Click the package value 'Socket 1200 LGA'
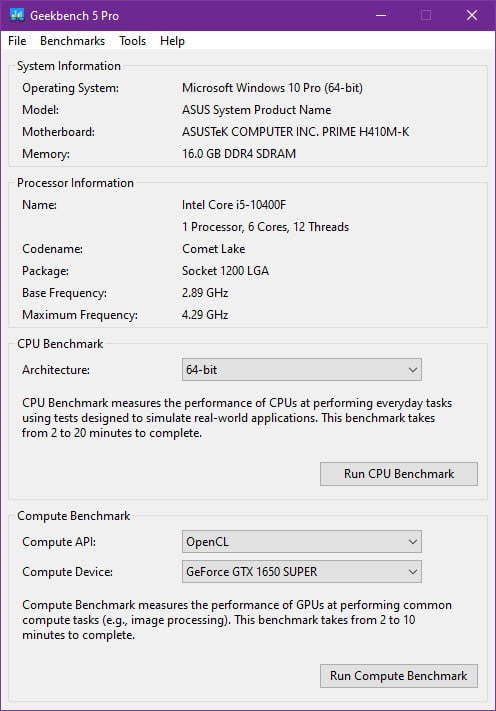The width and height of the screenshot is (496, 711). pos(225,271)
